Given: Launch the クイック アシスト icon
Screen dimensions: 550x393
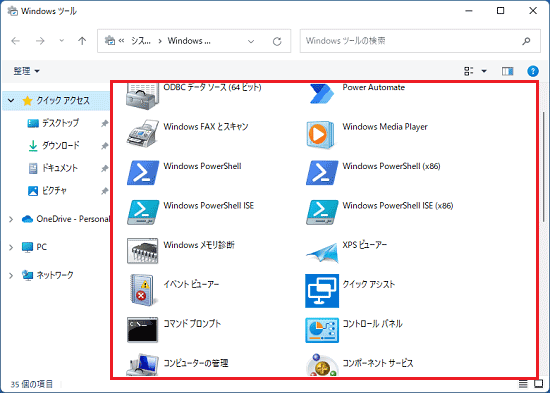Looking at the screenshot, I should (x=322, y=291).
